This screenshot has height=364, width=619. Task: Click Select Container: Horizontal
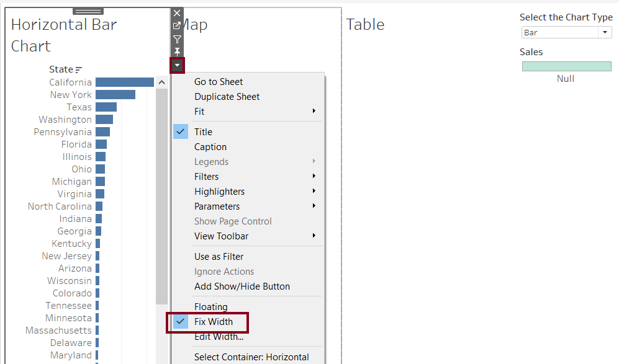pos(251,357)
